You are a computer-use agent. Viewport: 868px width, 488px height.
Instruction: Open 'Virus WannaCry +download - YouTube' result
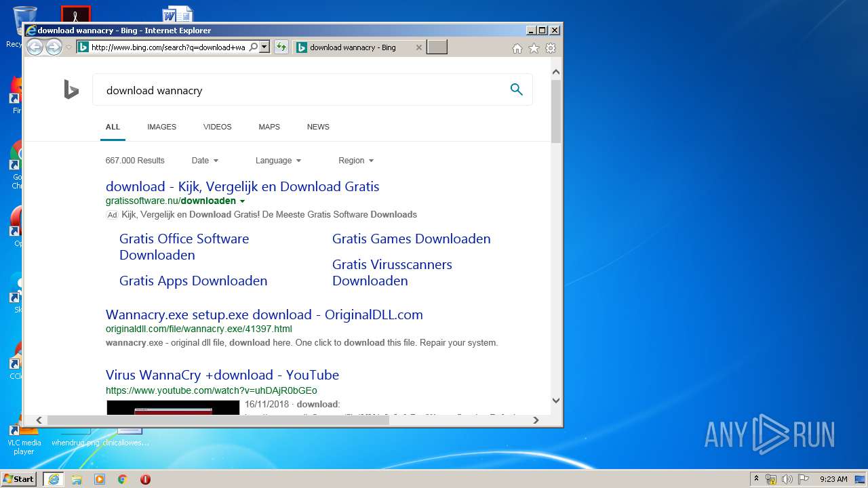pyautogui.click(x=222, y=375)
